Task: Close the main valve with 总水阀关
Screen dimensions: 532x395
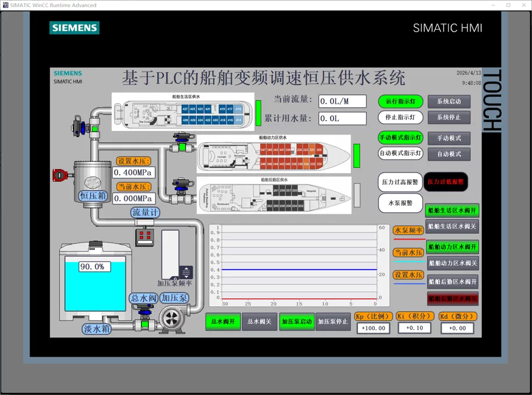Action: point(260,321)
